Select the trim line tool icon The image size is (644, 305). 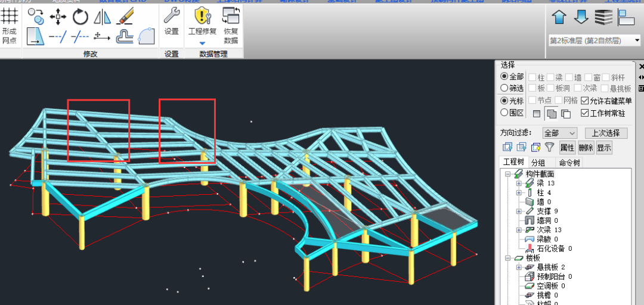click(x=80, y=37)
